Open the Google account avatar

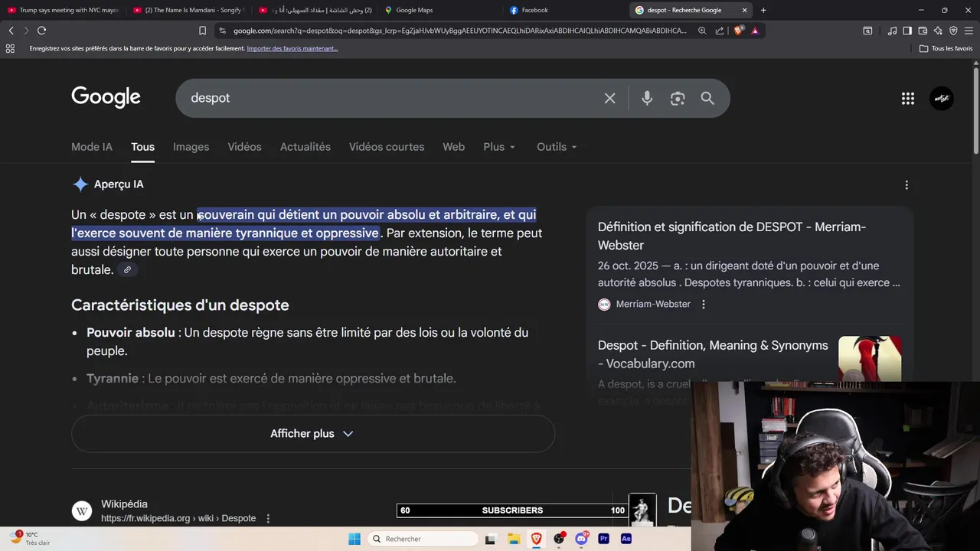[x=942, y=99]
